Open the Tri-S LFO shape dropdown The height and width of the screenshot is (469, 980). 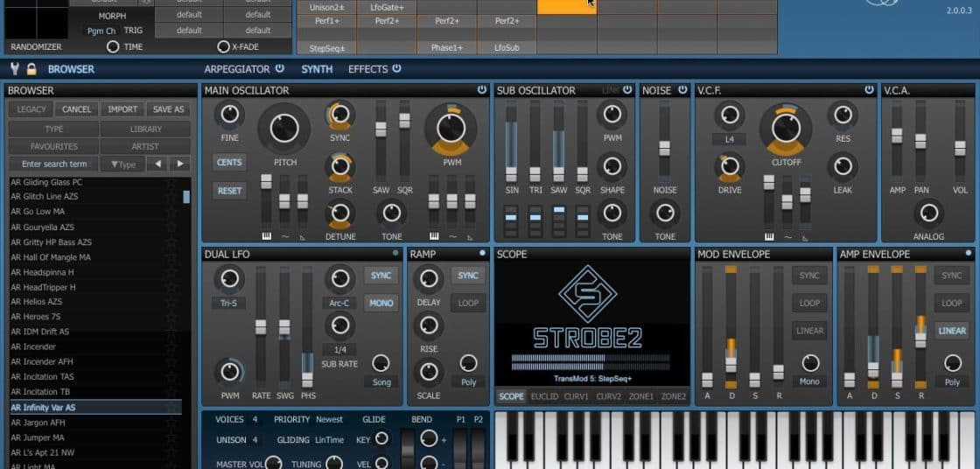[228, 304]
